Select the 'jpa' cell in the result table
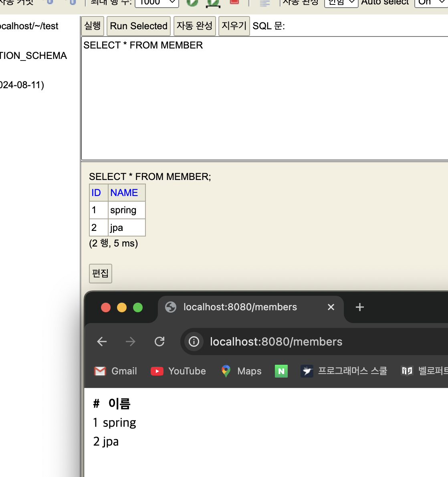448x477 pixels. (x=127, y=228)
